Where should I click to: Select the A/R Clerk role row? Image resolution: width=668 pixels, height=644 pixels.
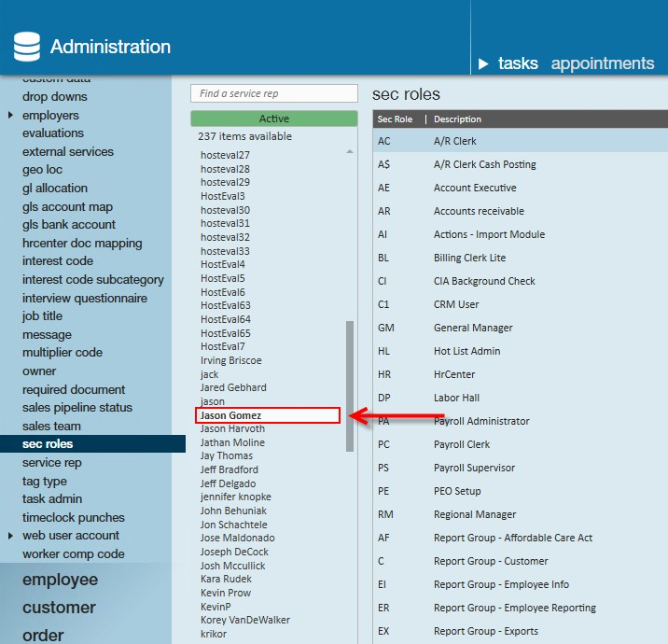pyautogui.click(x=521, y=141)
